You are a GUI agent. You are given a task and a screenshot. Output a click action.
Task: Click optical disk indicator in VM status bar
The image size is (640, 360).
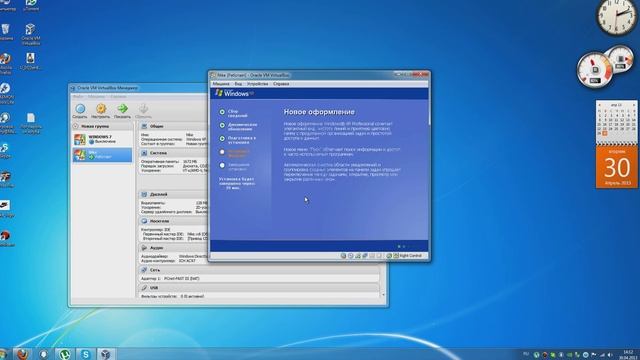351,256
